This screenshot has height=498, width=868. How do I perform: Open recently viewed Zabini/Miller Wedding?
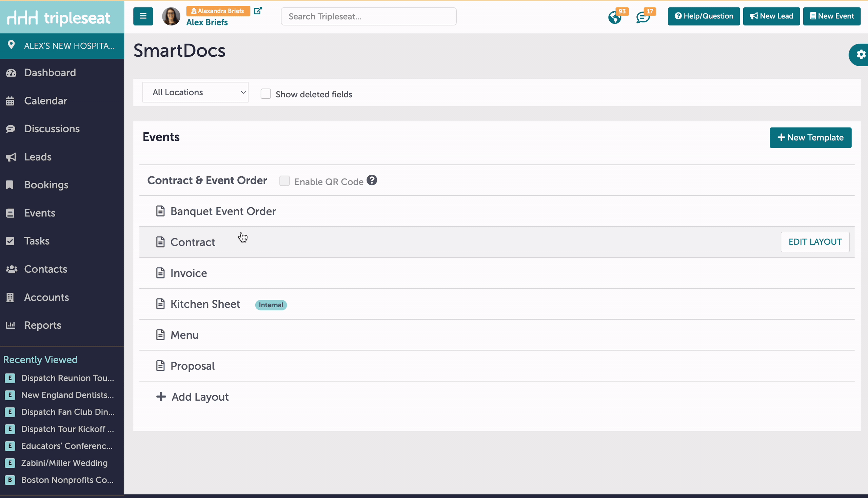point(64,463)
